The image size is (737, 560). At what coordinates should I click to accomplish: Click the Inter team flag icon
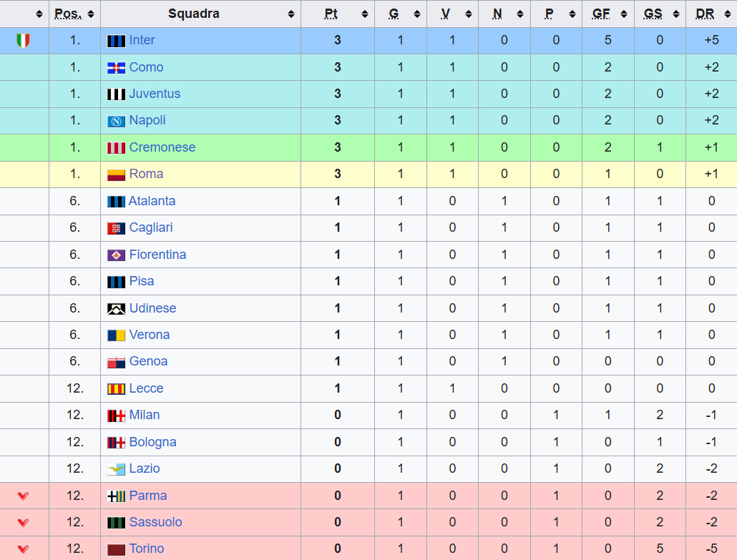click(116, 41)
